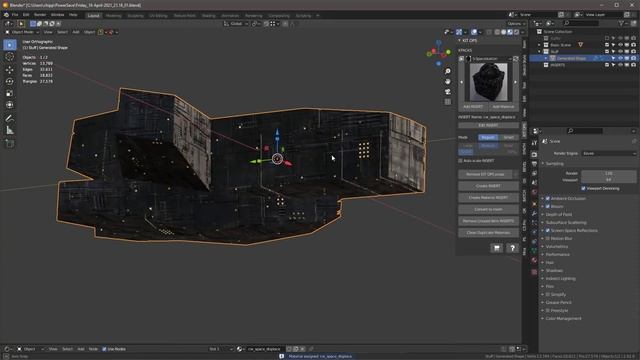Click the Add Material button

coord(503,107)
